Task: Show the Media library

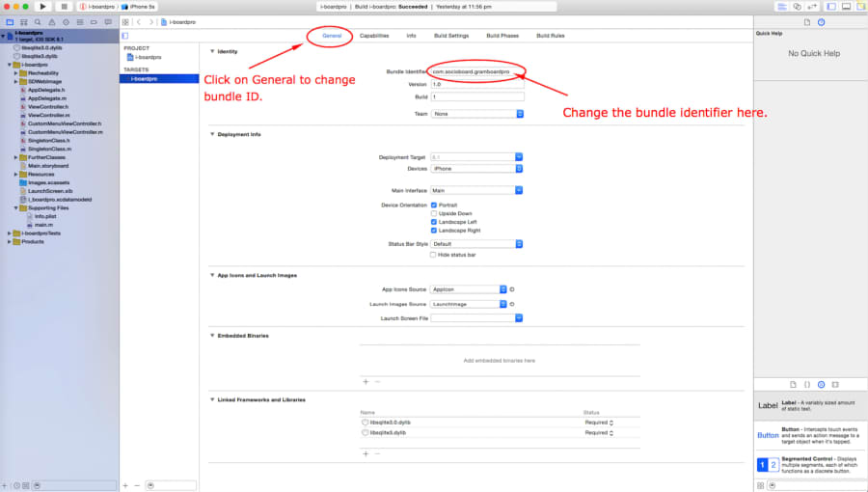Action: tap(835, 384)
